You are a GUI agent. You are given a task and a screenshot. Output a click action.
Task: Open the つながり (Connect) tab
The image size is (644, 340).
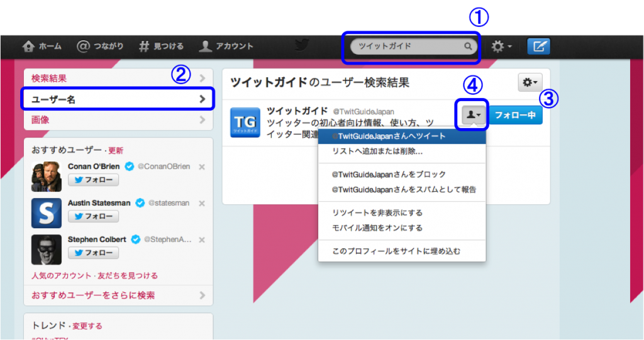100,47
